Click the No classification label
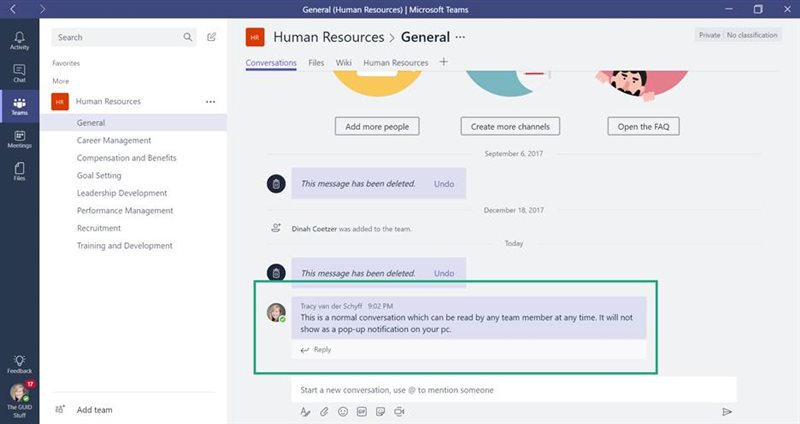 coord(752,35)
